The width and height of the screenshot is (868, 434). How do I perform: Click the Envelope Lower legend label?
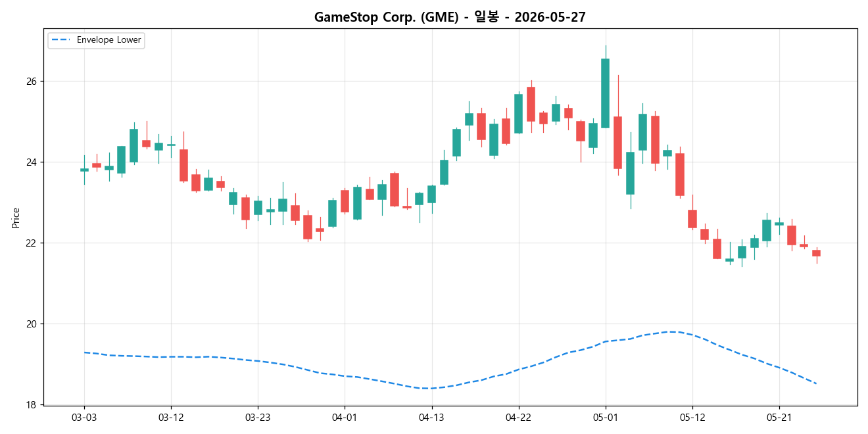pos(109,40)
